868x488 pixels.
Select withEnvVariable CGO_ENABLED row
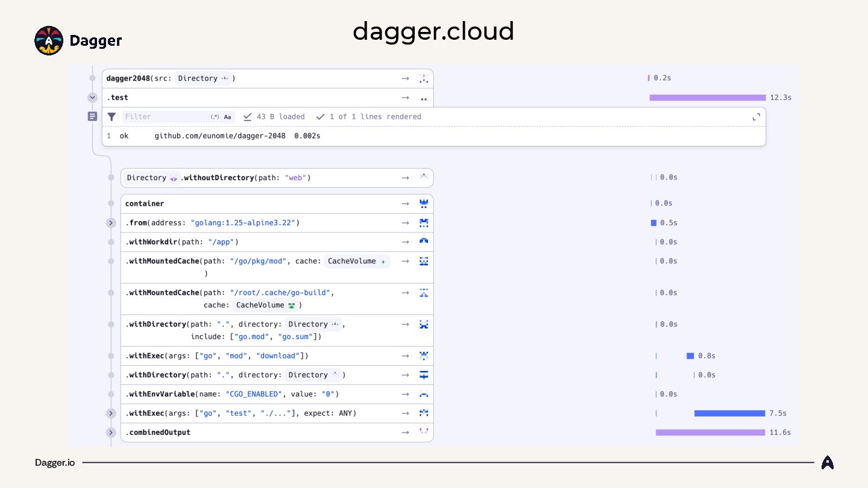click(277, 394)
